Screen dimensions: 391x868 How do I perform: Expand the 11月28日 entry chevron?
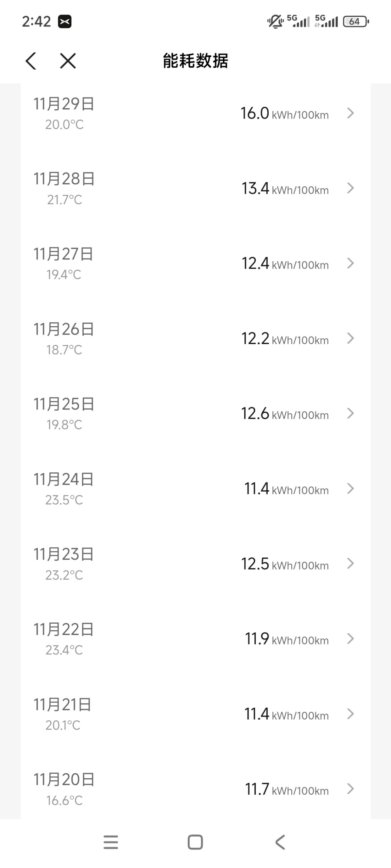coord(350,188)
